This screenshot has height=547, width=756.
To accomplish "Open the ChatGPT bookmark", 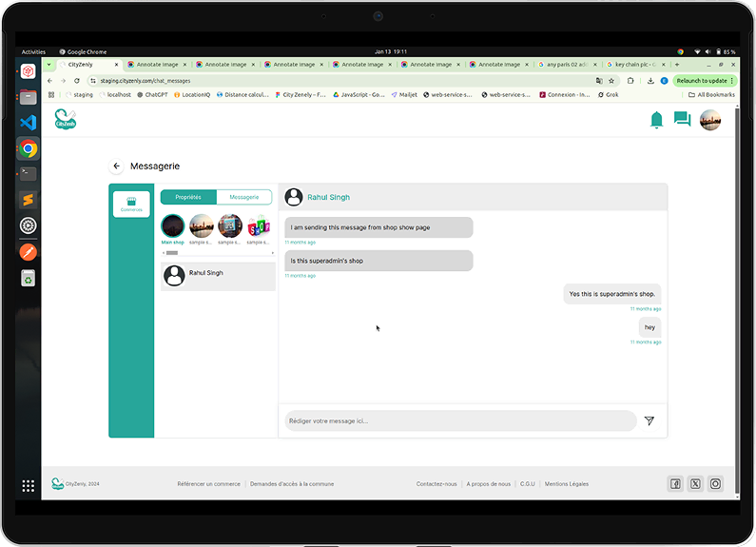I will (x=152, y=94).
